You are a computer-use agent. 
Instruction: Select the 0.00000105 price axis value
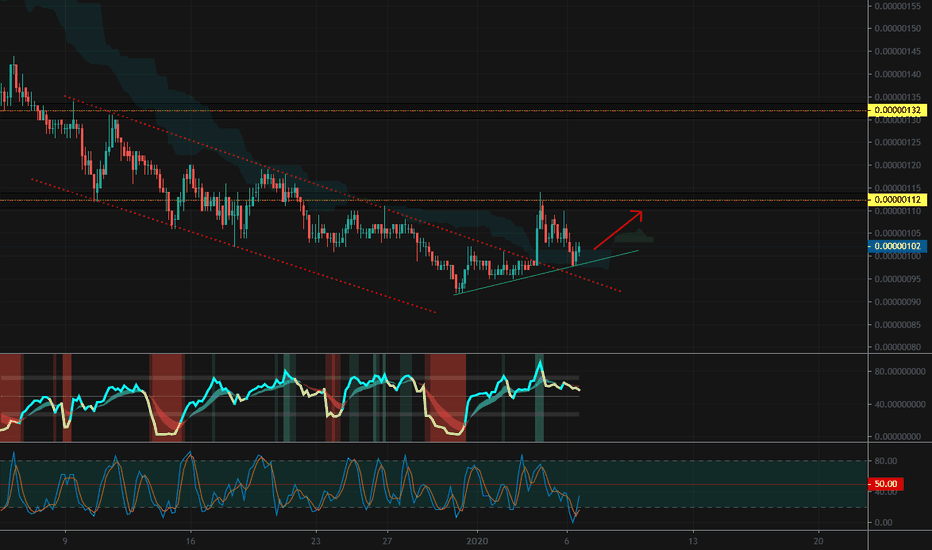(x=898, y=234)
